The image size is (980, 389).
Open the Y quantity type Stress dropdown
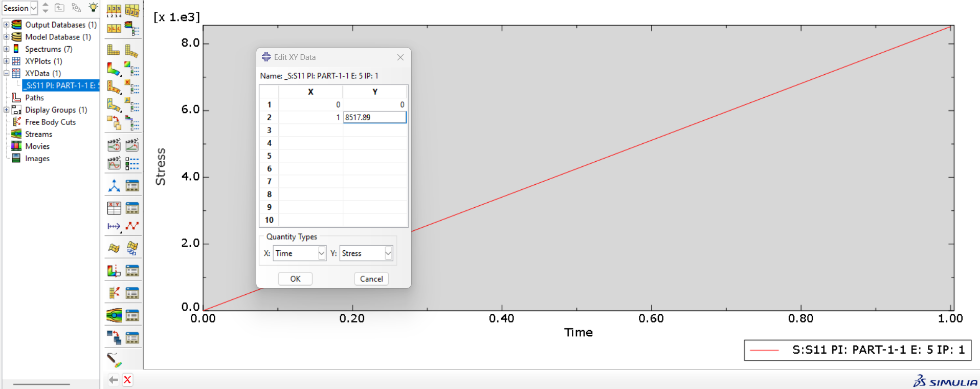click(366, 253)
